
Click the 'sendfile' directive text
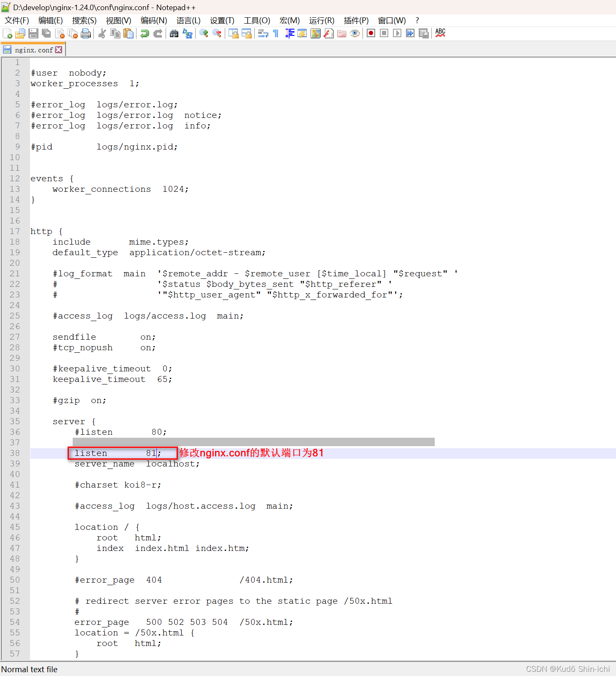coord(74,337)
